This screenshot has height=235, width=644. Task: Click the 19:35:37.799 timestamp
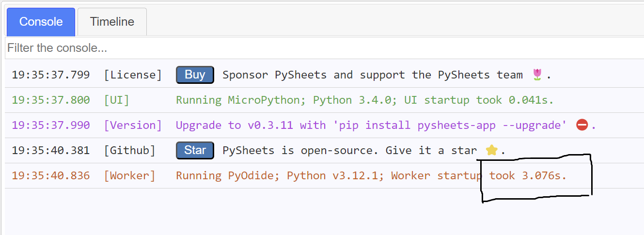(x=51, y=75)
